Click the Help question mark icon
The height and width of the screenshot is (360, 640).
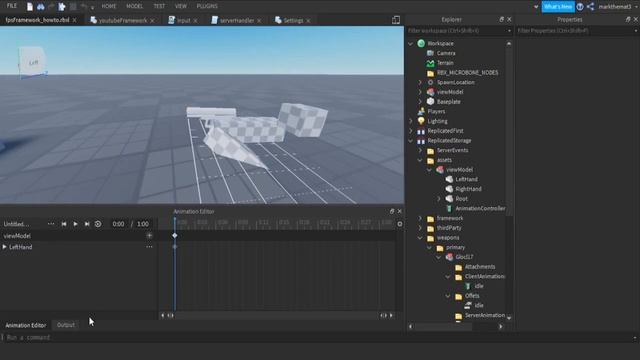point(580,7)
